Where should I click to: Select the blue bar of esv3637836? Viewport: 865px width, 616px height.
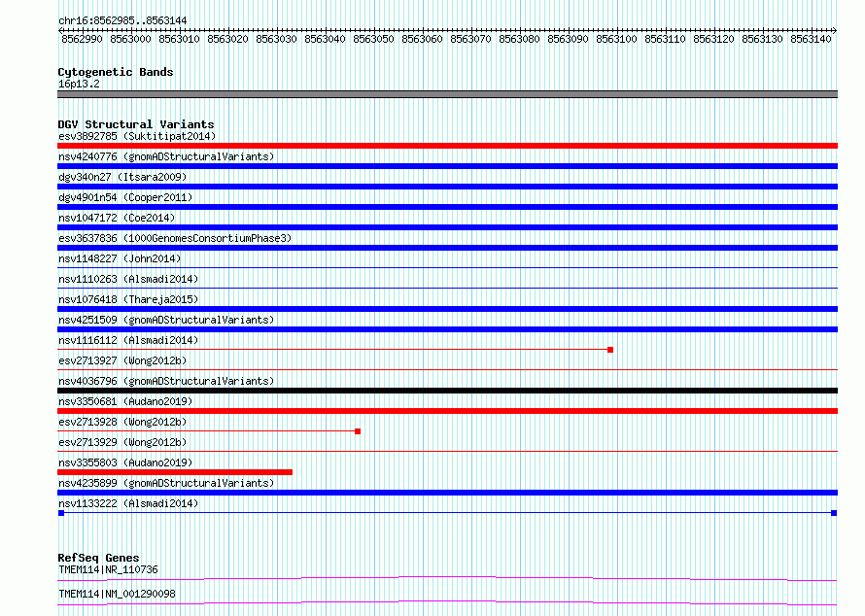[x=447, y=248]
